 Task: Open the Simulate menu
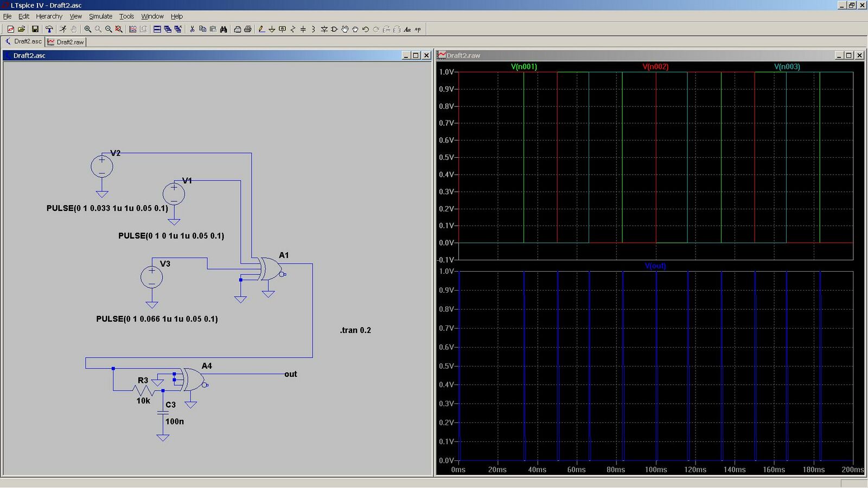100,16
